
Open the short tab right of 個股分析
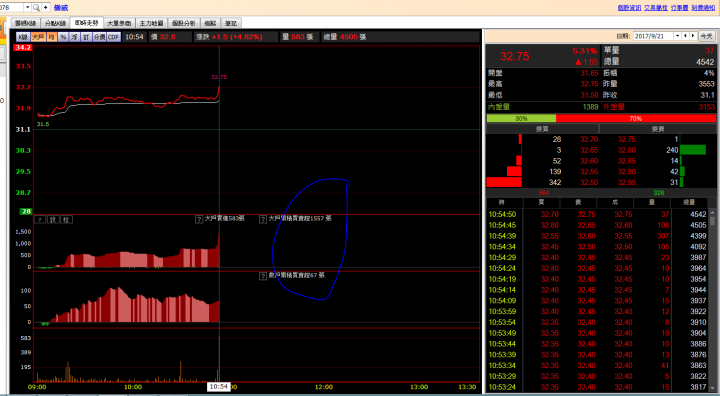coord(210,23)
